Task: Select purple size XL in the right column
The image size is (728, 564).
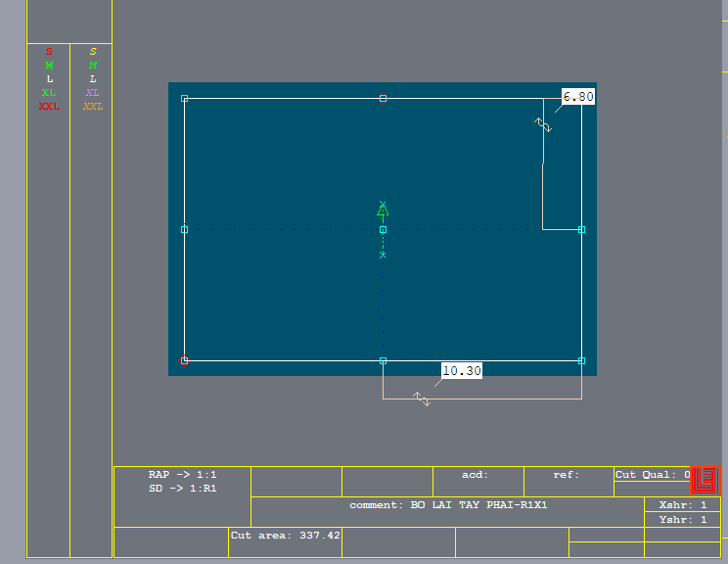Action: pyautogui.click(x=92, y=92)
